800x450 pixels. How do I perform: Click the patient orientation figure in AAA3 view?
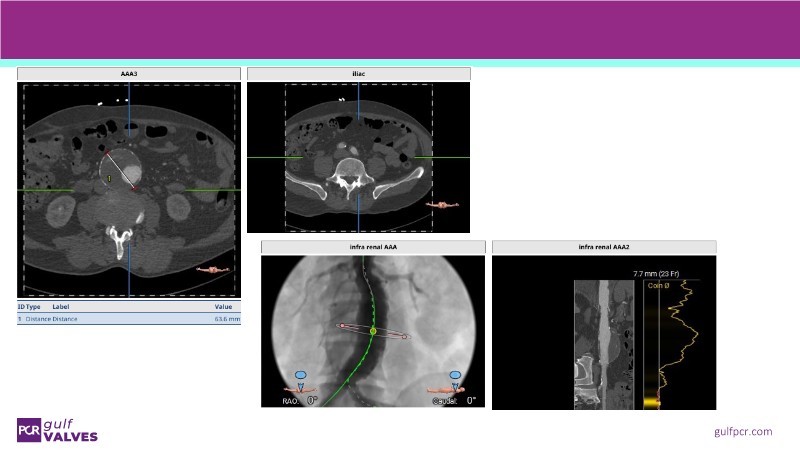[x=213, y=269]
